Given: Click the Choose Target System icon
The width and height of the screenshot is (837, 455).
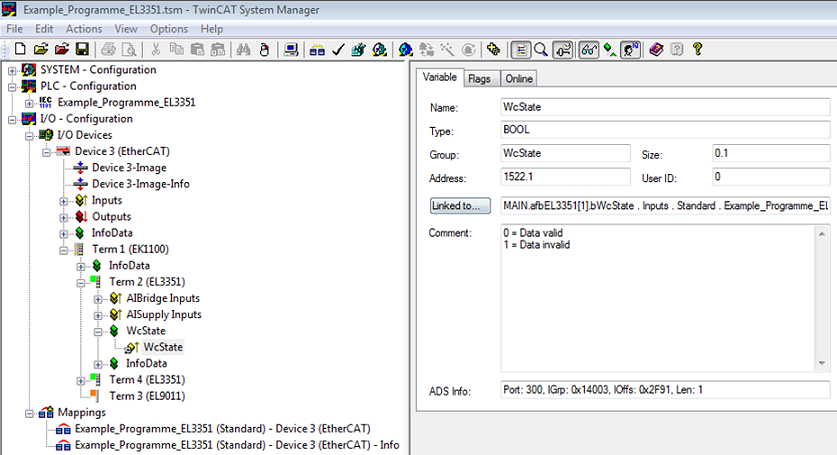Looking at the screenshot, I should tap(494, 50).
